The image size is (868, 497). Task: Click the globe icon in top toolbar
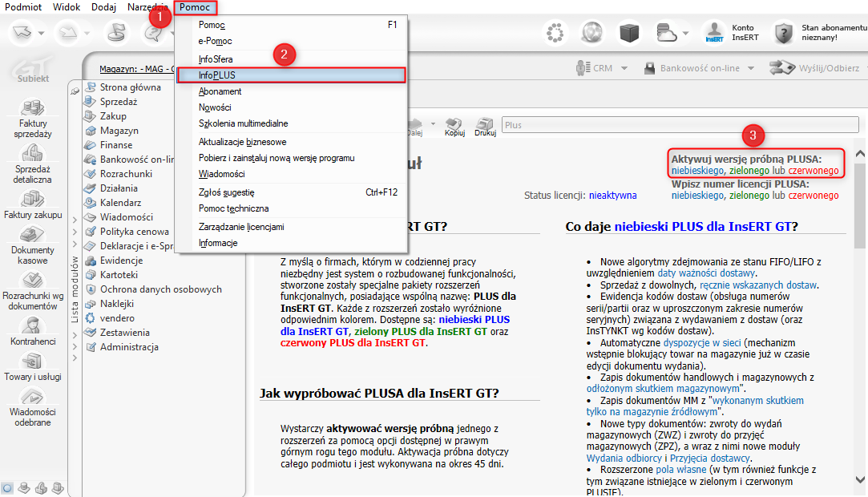(591, 33)
